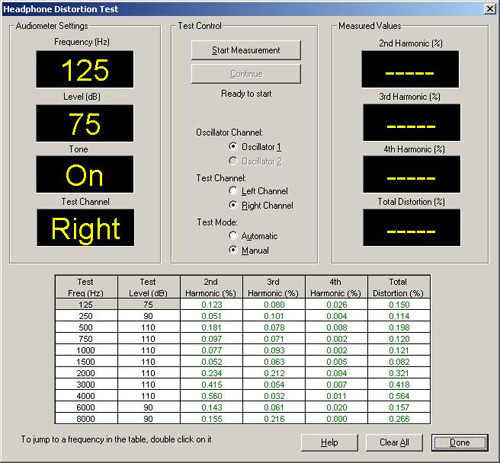Viewport: 500px width, 463px height.
Task: Click the 2nd Harmonic column header
Action: point(211,287)
